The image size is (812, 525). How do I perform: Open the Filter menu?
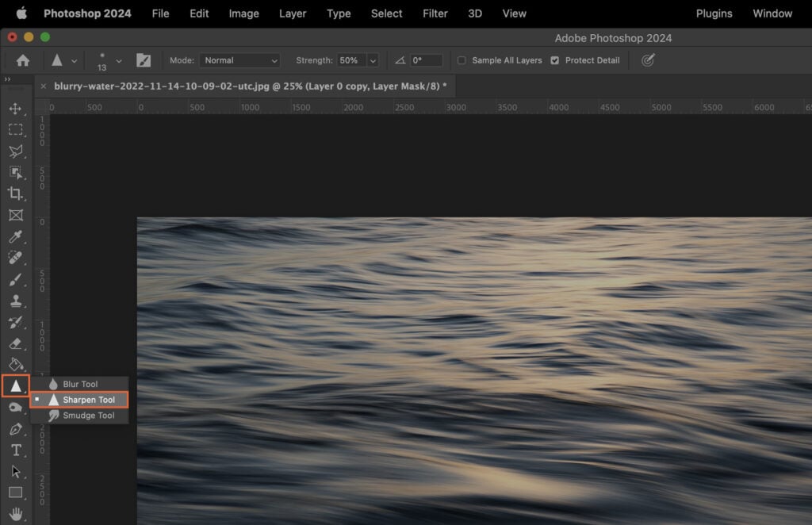point(435,13)
